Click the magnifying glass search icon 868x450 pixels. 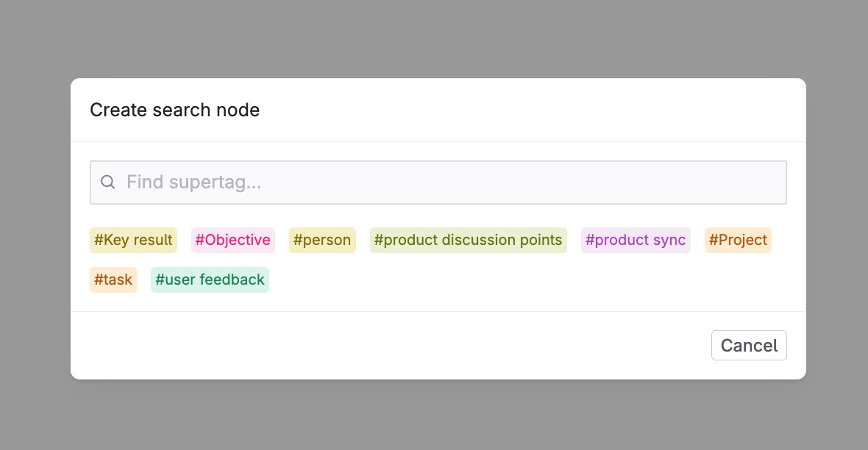click(x=108, y=182)
